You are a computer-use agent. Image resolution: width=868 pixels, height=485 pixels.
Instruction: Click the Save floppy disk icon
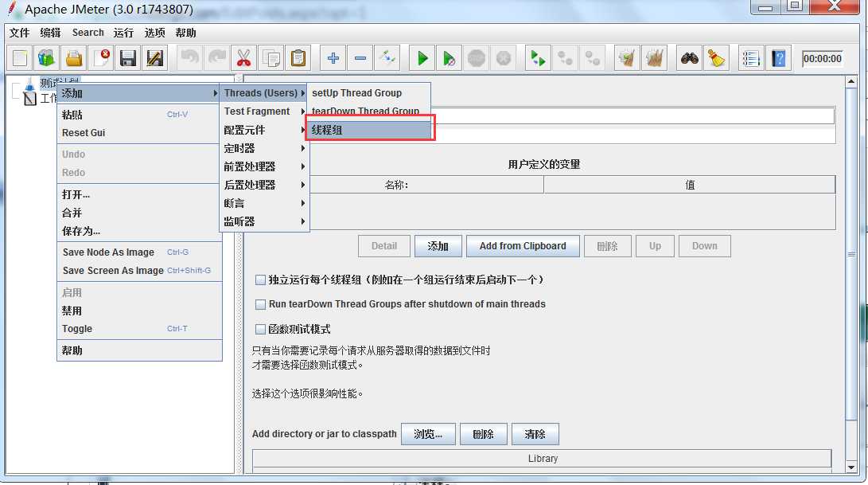point(128,58)
